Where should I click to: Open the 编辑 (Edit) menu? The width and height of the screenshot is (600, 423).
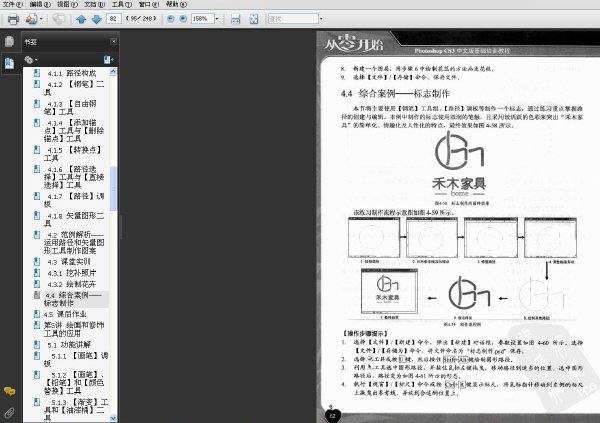(40, 4)
